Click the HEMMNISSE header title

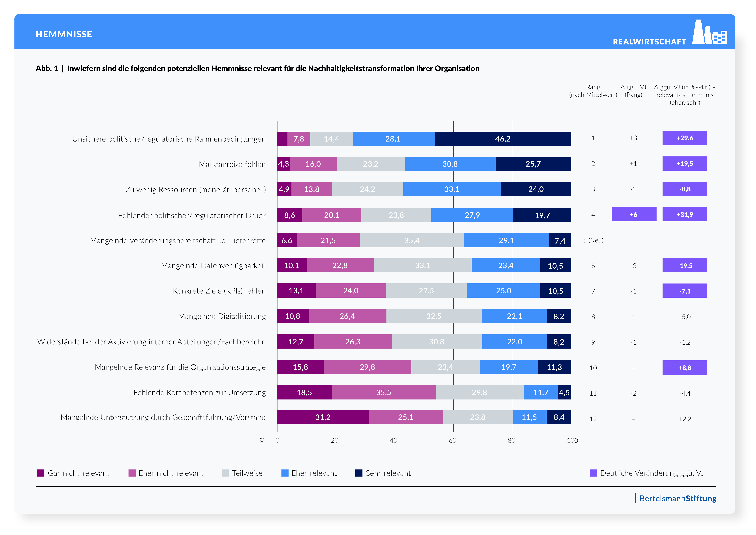64,34
